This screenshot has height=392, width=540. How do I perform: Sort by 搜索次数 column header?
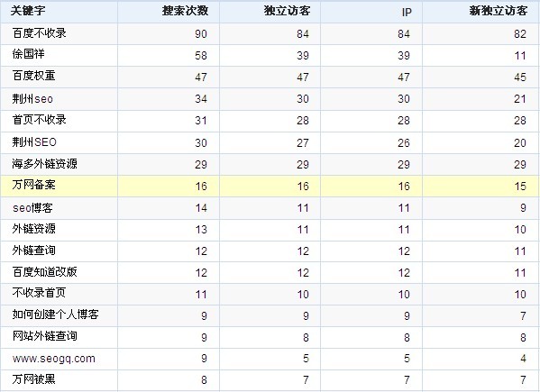click(185, 11)
